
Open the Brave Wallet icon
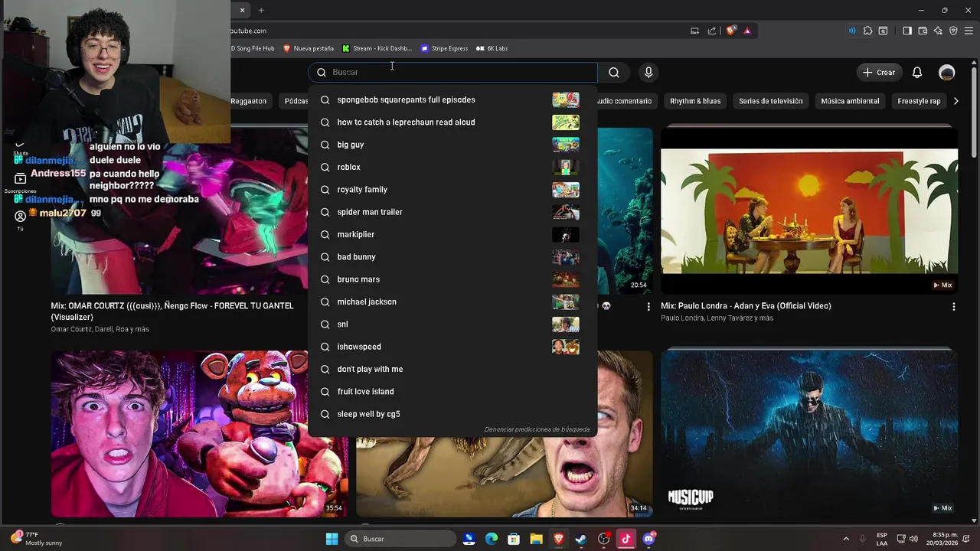point(923,31)
